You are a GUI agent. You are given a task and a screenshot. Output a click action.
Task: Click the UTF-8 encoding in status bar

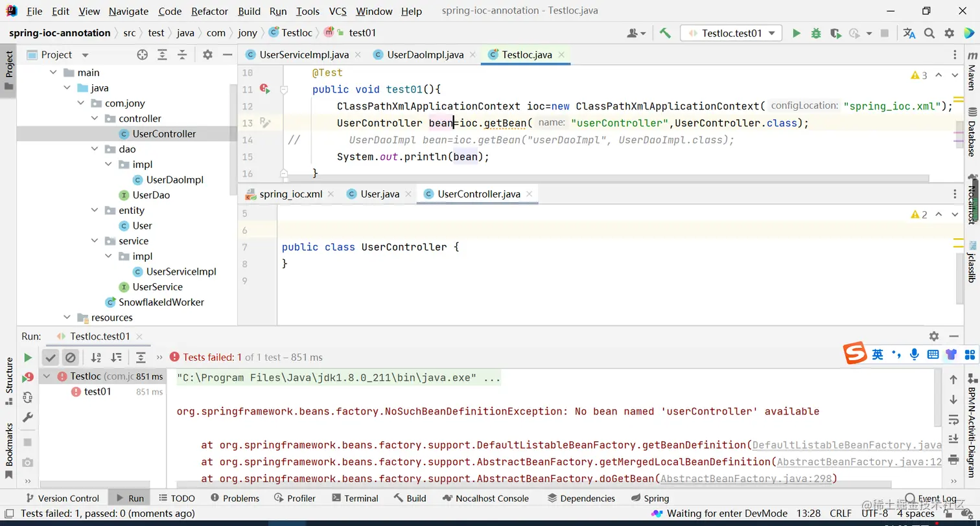coord(875,514)
